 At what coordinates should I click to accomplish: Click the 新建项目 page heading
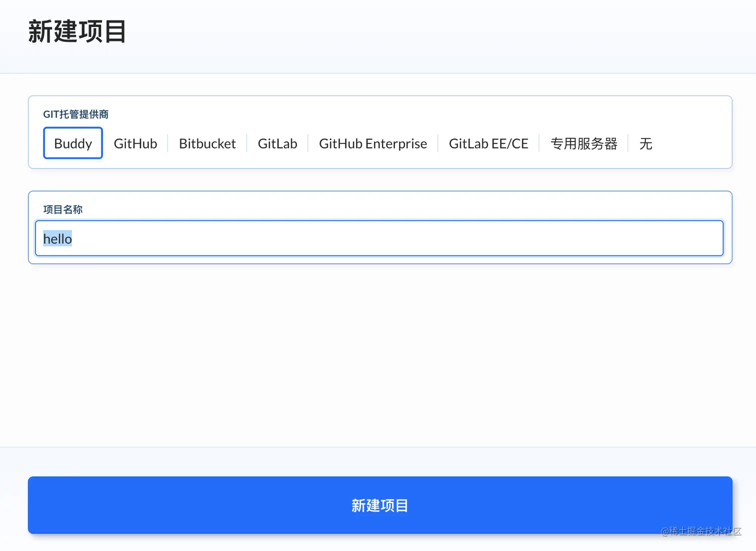[77, 31]
